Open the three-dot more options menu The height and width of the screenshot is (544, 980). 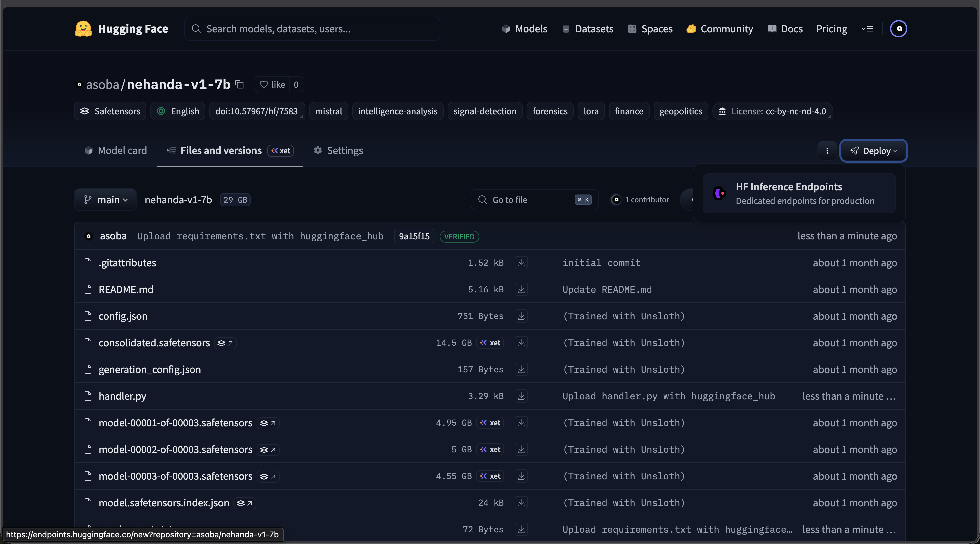pyautogui.click(x=827, y=151)
